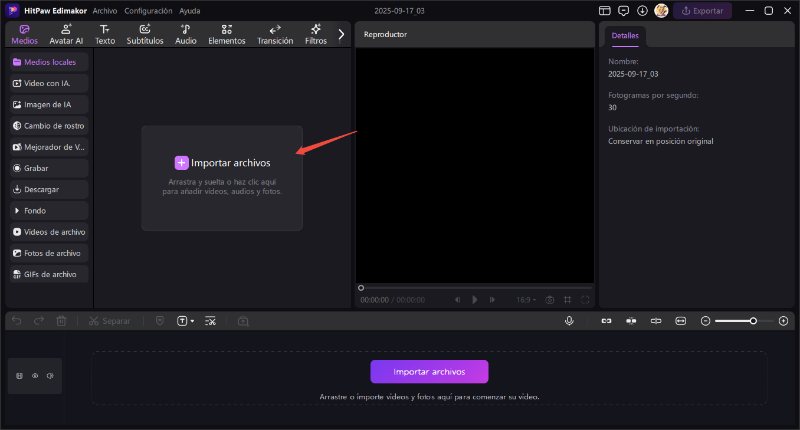Zoom in timeline with plus icon
Screen dimensions: 800x430
(x=784, y=321)
